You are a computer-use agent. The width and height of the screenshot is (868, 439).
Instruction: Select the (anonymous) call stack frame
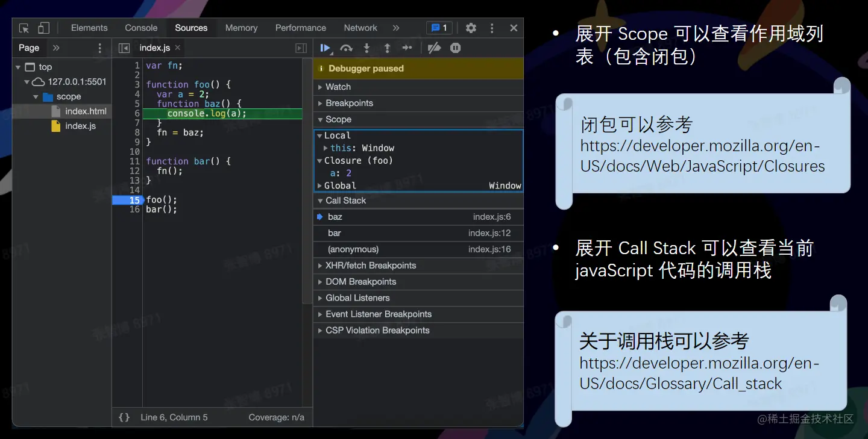[418, 249]
